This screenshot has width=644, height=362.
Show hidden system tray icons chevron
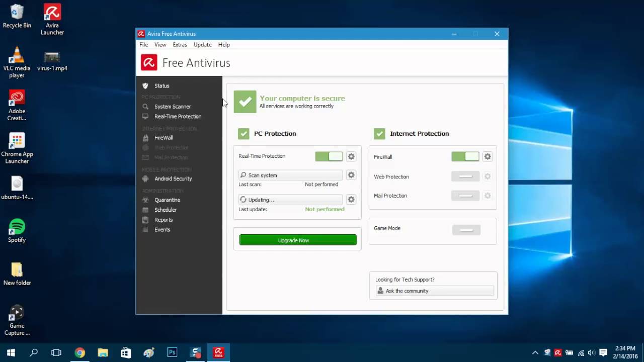pyautogui.click(x=535, y=352)
